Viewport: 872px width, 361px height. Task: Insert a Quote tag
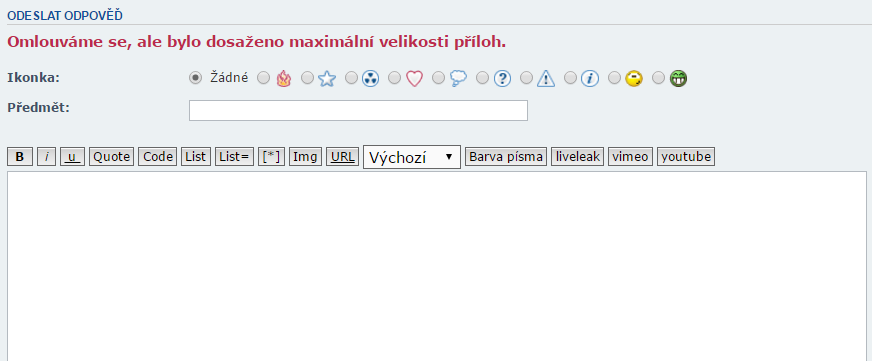[111, 157]
